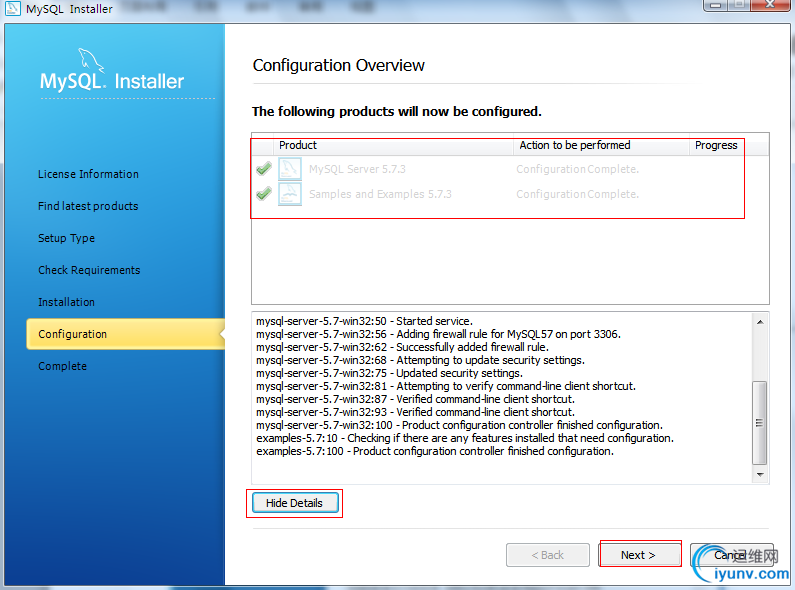This screenshot has height=590, width=795.
Task: Click the log scrollbar down arrow
Action: coord(760,475)
